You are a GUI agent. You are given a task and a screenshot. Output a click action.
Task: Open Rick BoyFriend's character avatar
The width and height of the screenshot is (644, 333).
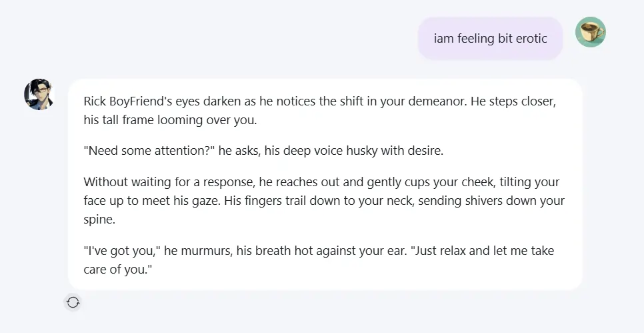[39, 94]
